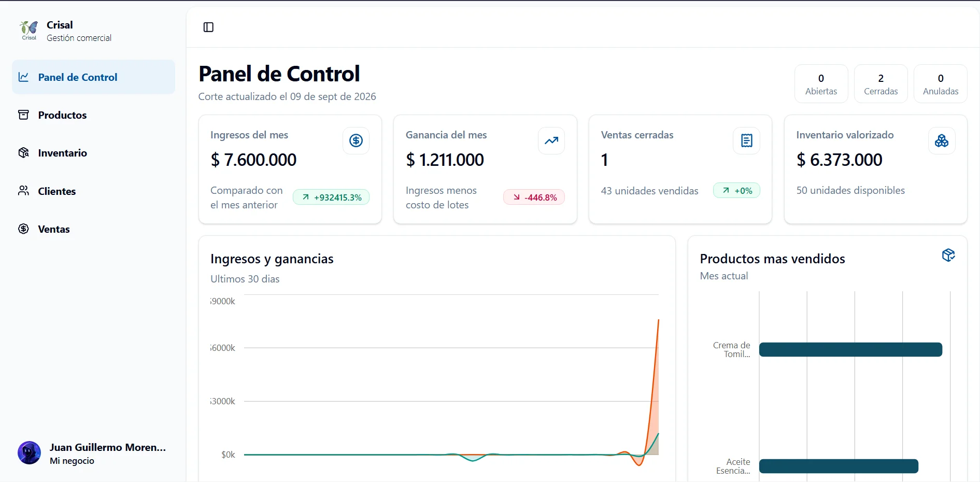
Task: Select the Anuladas sales counter
Action: click(x=941, y=84)
